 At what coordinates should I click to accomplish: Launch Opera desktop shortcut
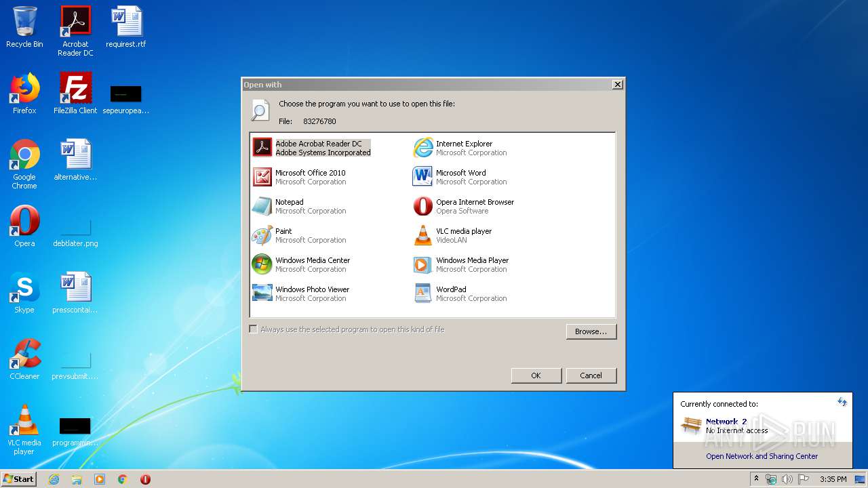(24, 226)
